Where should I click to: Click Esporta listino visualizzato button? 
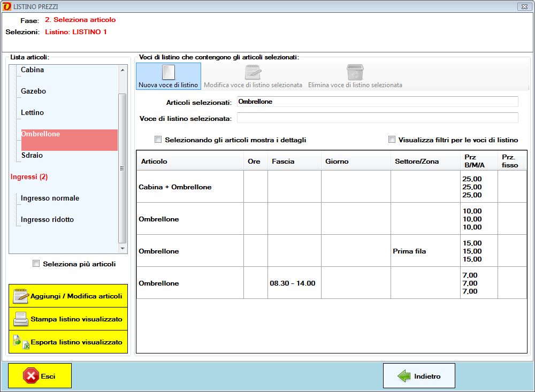pos(68,342)
